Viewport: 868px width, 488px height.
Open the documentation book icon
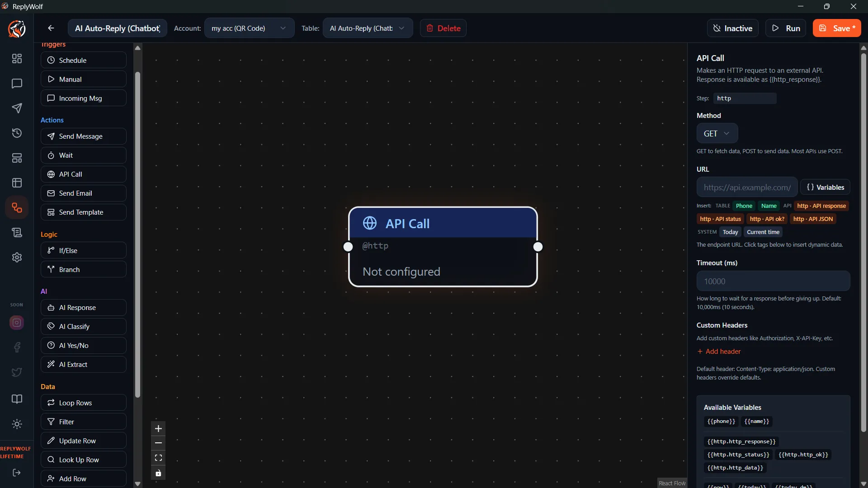click(x=17, y=399)
